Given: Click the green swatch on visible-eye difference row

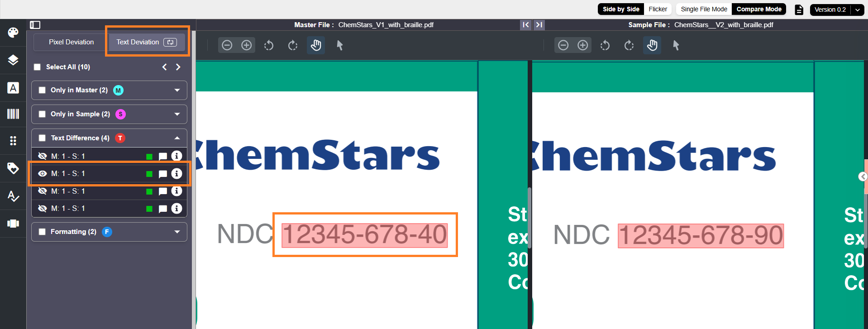Looking at the screenshot, I should [x=149, y=174].
